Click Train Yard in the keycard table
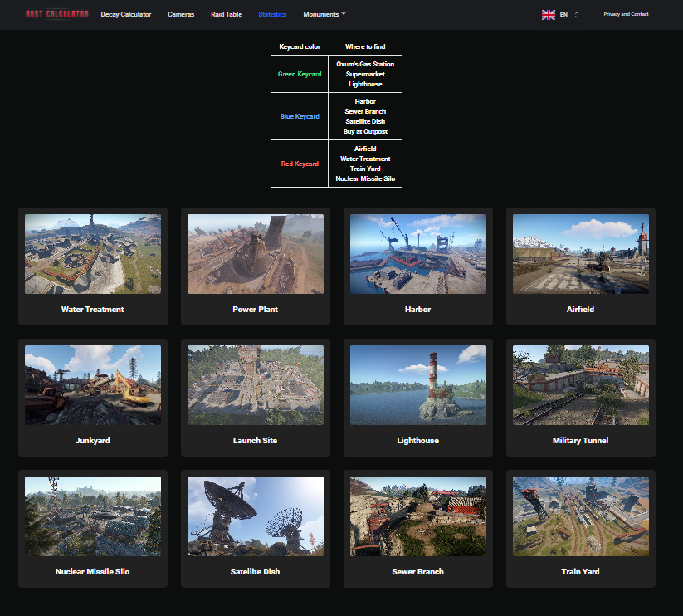 point(365,169)
